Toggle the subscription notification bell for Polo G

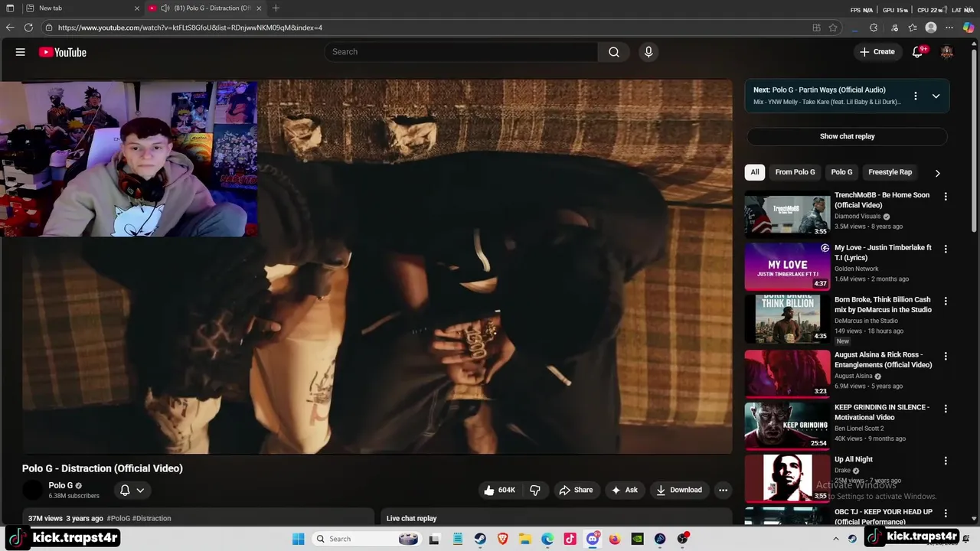click(125, 490)
